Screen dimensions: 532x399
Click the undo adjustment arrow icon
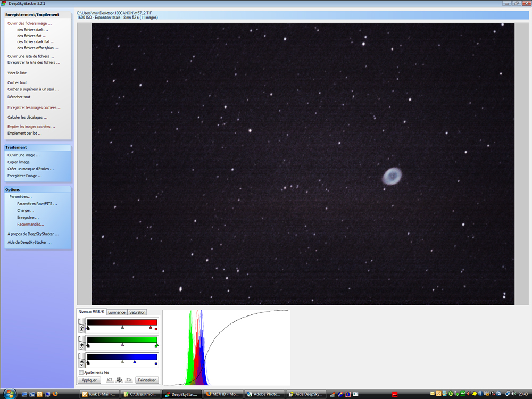(110, 380)
